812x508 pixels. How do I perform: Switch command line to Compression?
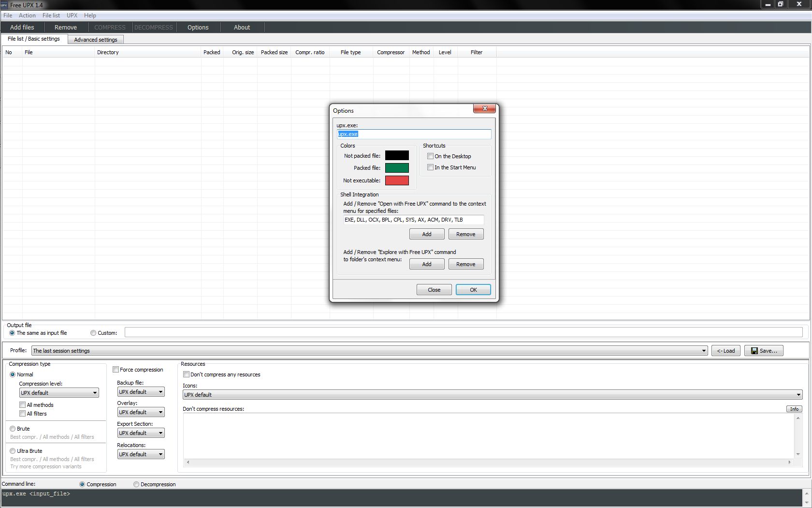click(x=82, y=484)
